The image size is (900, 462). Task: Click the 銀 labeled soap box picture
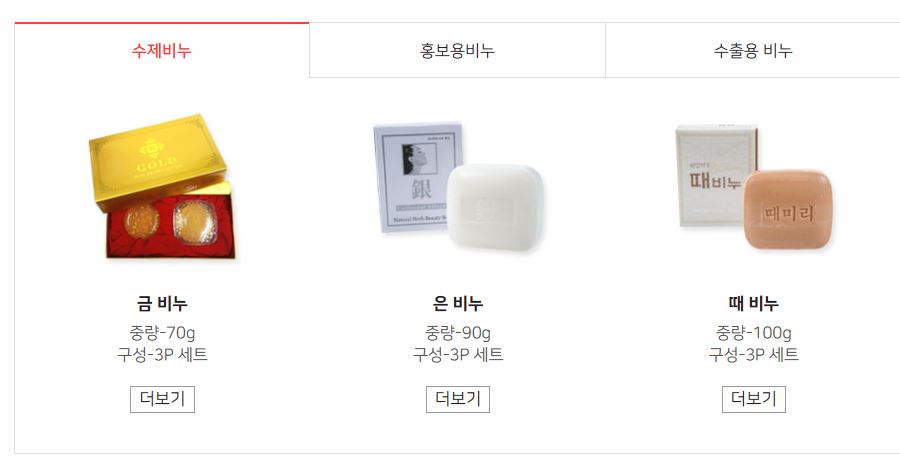[417, 176]
